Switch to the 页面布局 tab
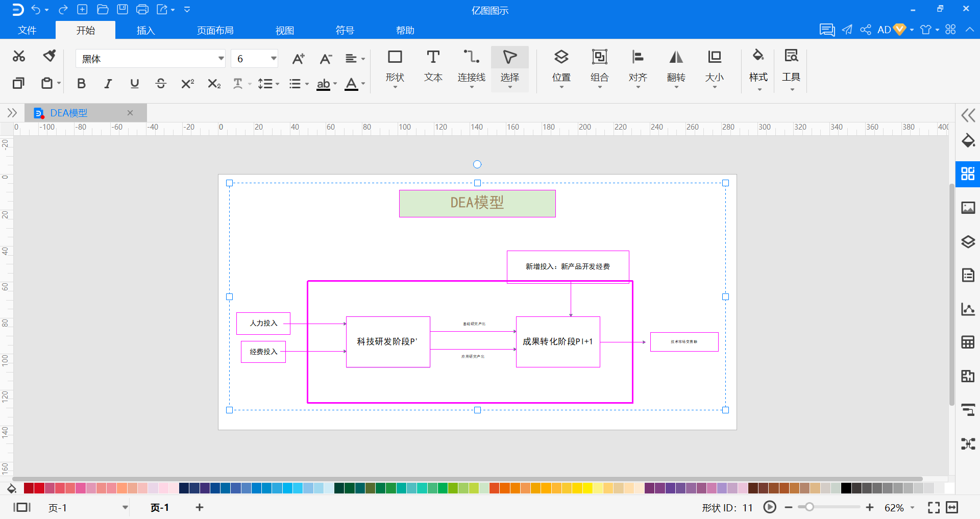980x519 pixels. (x=215, y=30)
